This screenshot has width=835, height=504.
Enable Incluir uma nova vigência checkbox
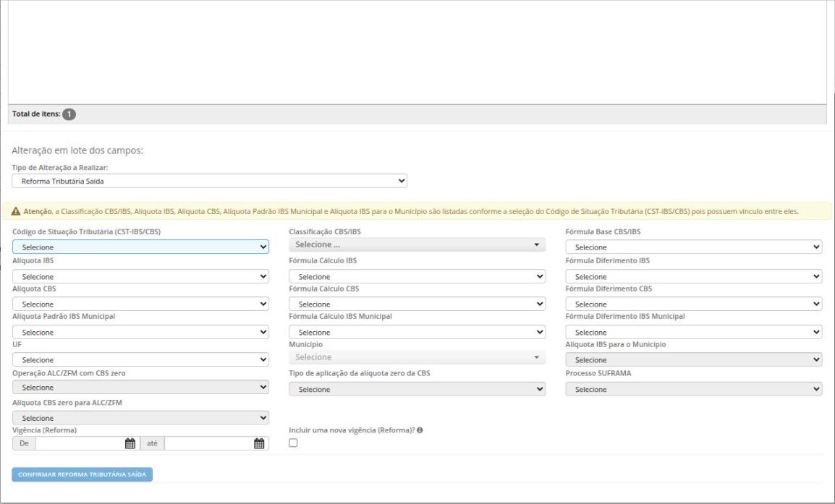(294, 443)
